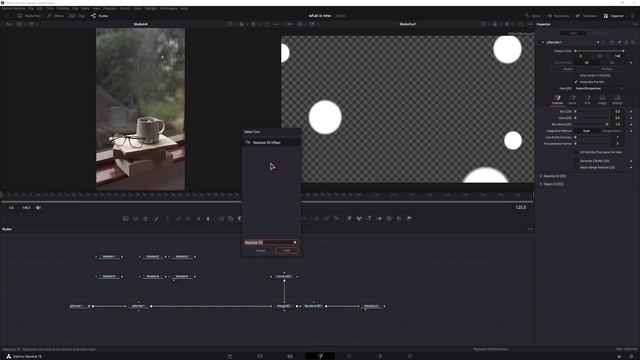This screenshot has height=360, width=640.
Task: Open the View Scene (Perspective) dropdown
Action: point(599,88)
